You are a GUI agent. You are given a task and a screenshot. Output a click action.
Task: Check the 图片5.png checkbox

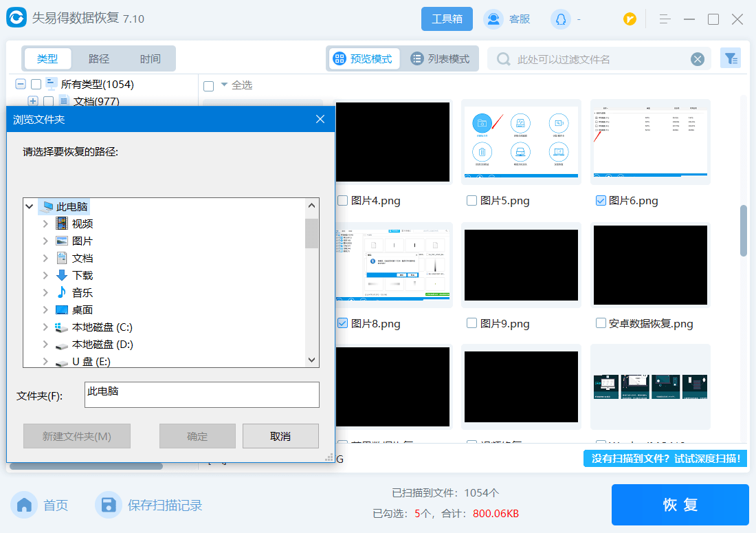pos(471,201)
